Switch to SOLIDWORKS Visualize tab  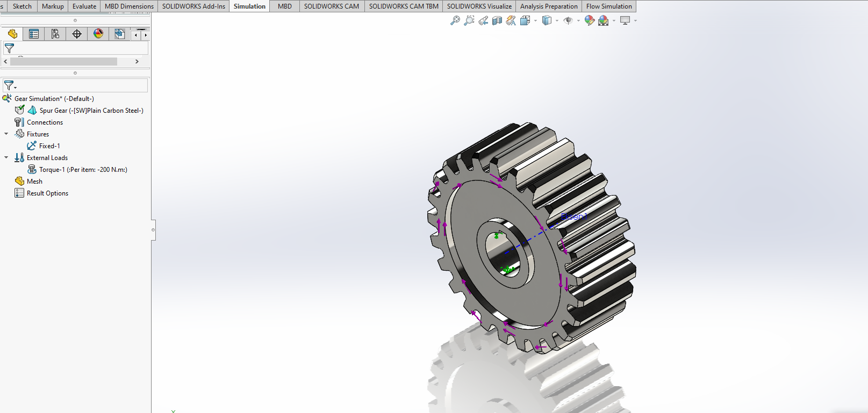click(479, 6)
